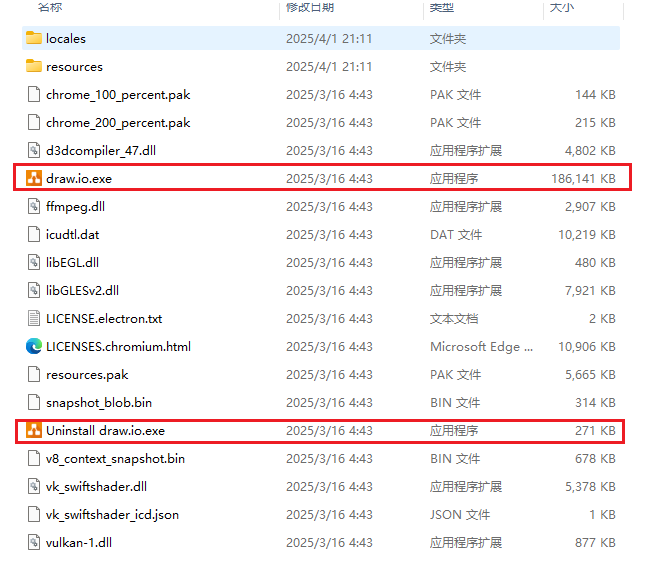Select the file name resources
Screen dimensions: 661x563
(x=74, y=67)
